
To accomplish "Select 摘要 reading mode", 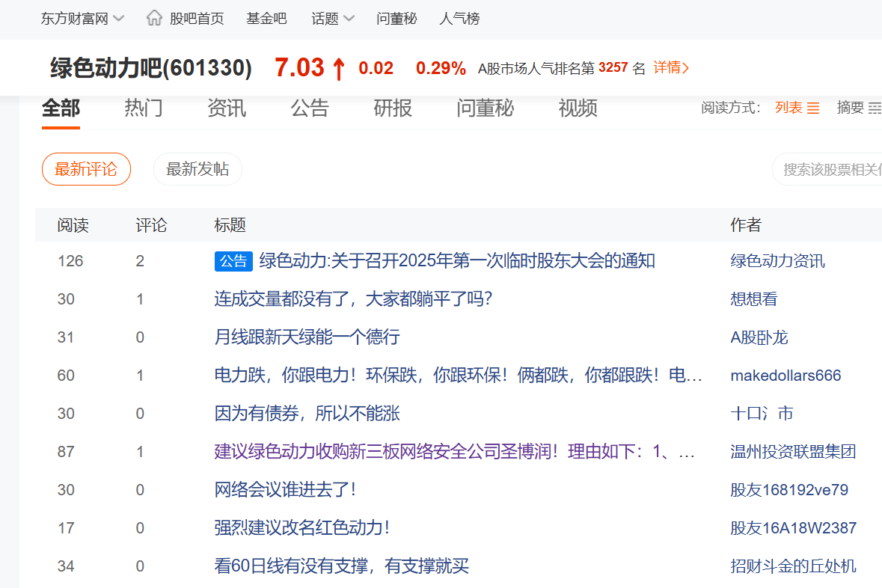I will pyautogui.click(x=851, y=108).
